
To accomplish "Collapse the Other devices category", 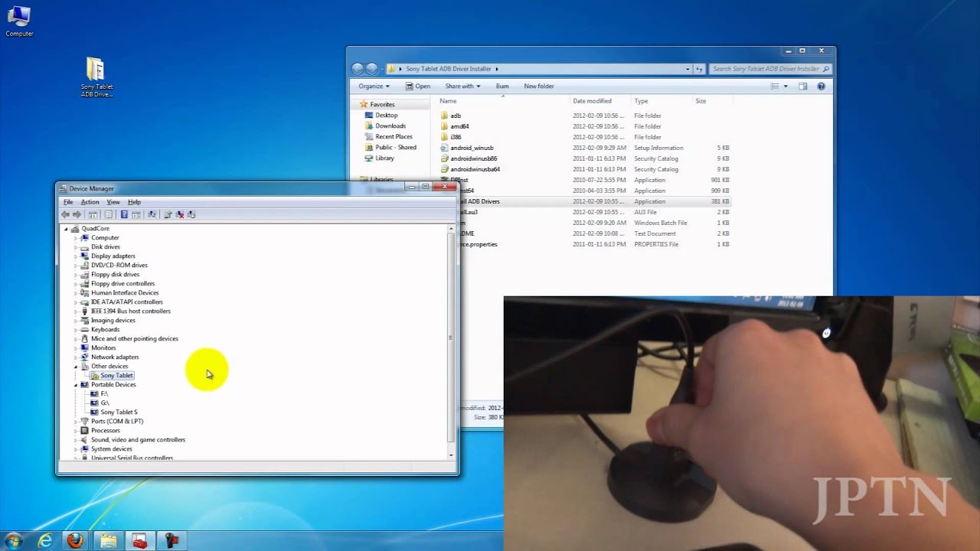I will click(x=76, y=367).
